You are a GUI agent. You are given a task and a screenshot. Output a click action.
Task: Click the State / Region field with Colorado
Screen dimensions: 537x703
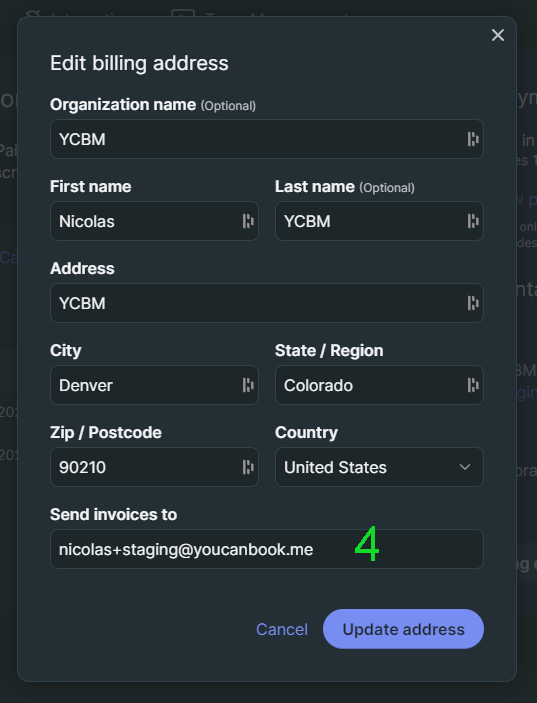pos(379,385)
